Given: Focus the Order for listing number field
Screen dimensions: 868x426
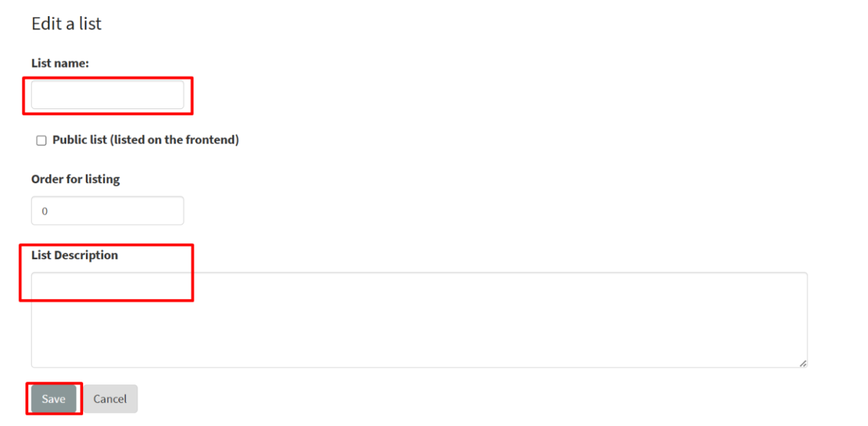Looking at the screenshot, I should point(107,211).
